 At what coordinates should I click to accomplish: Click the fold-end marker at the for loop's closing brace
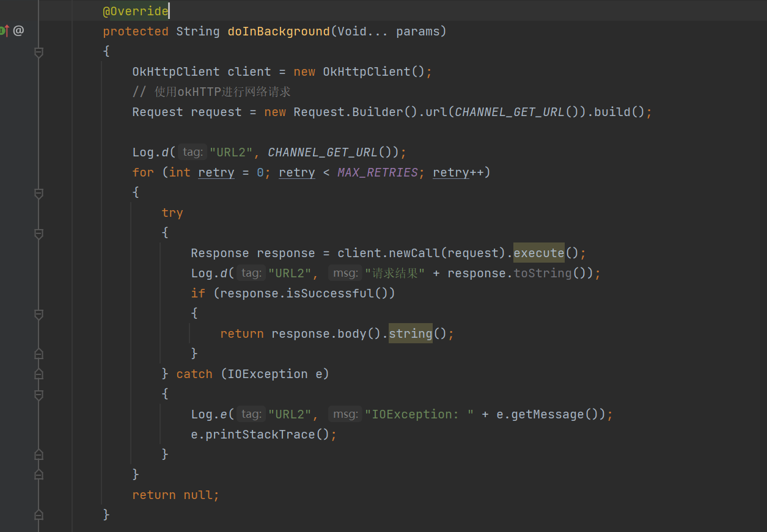click(x=39, y=475)
